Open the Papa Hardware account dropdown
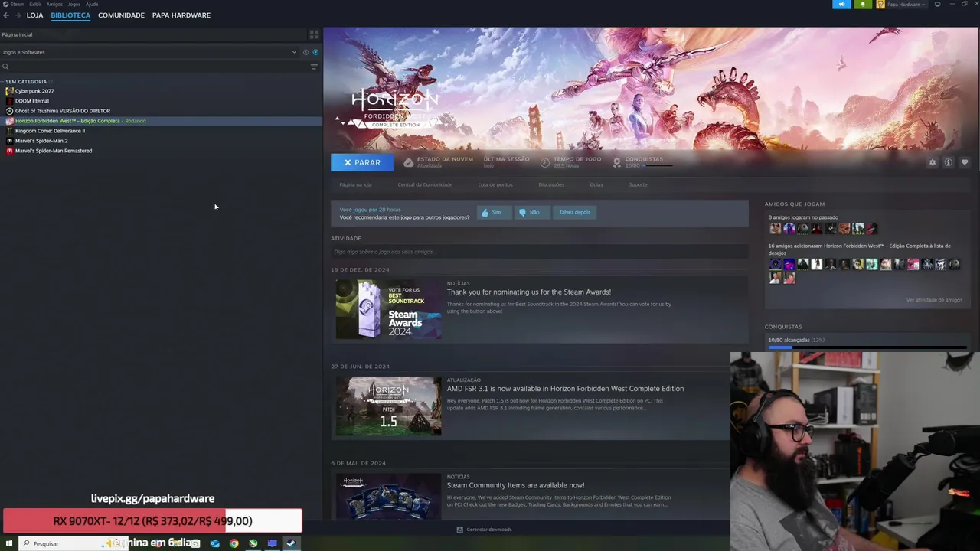 pyautogui.click(x=903, y=5)
